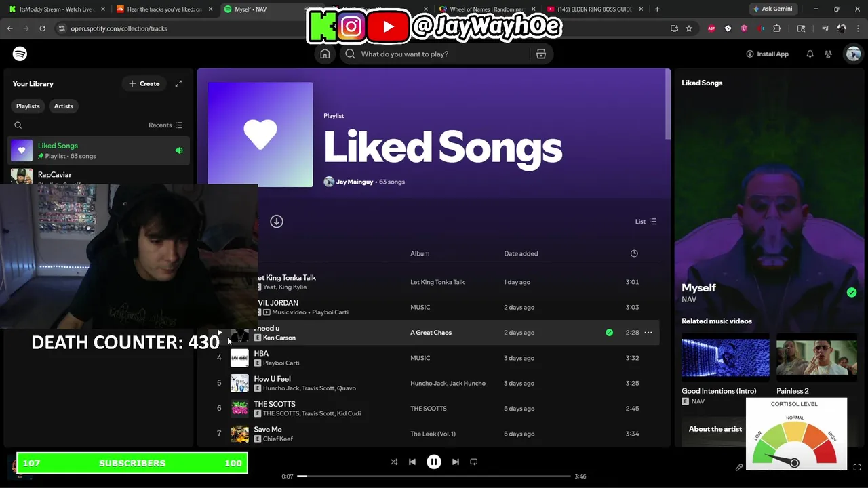Click the Home button icon
The image size is (868, 488).
(325, 54)
